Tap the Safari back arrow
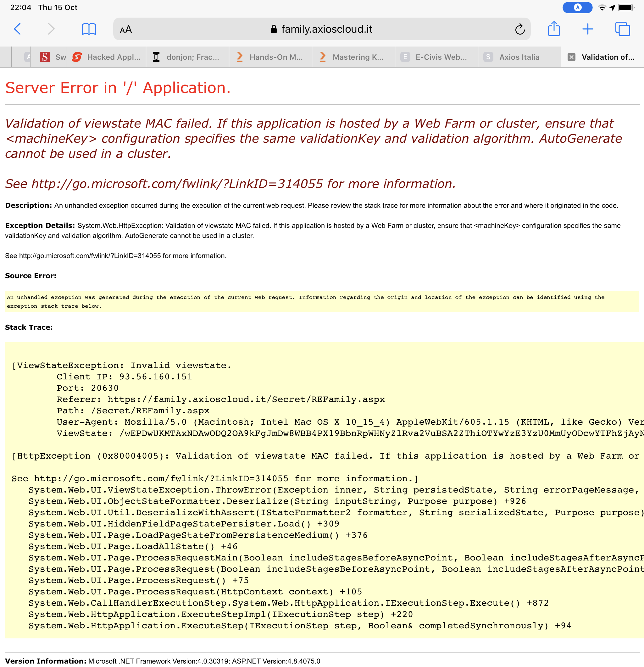 point(18,29)
